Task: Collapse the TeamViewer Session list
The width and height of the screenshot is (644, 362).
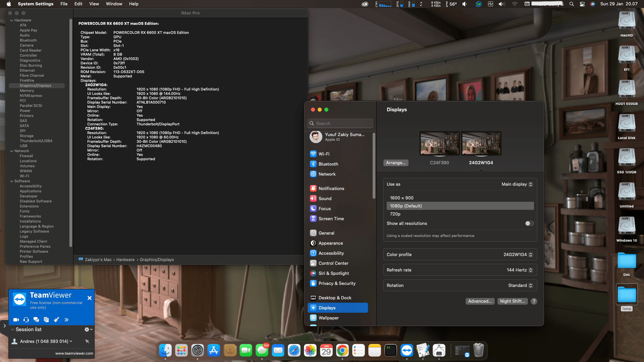Action: [x=13, y=329]
